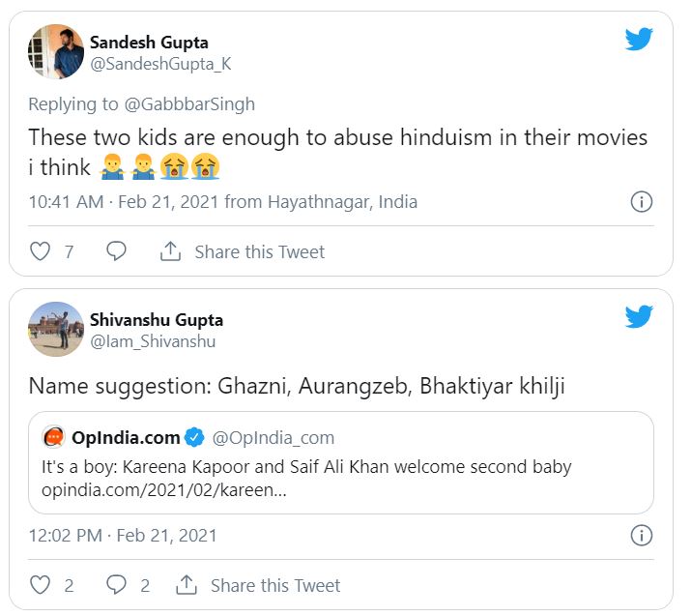Click Twitter bird logo on Sandesh Gupta's tweet
This screenshot has width=691, height=616.
639,40
